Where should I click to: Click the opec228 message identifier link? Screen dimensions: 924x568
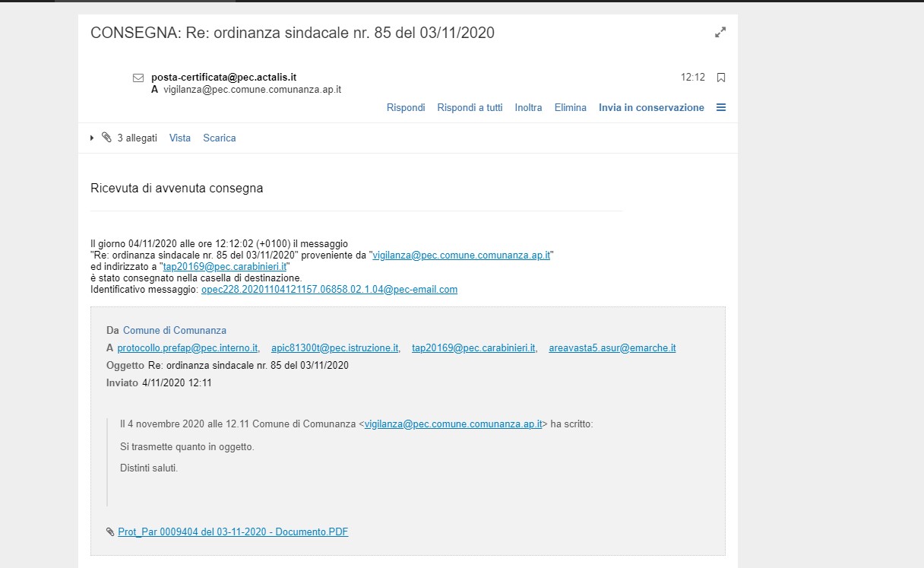pyautogui.click(x=329, y=290)
